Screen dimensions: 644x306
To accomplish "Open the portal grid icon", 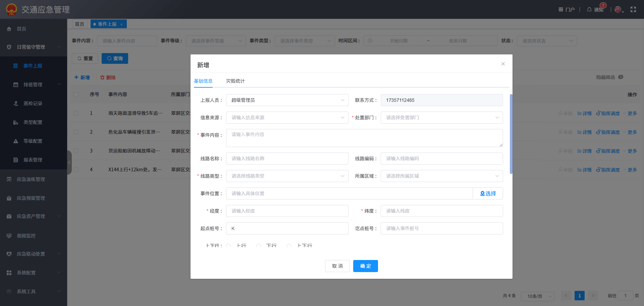I will (561, 9).
